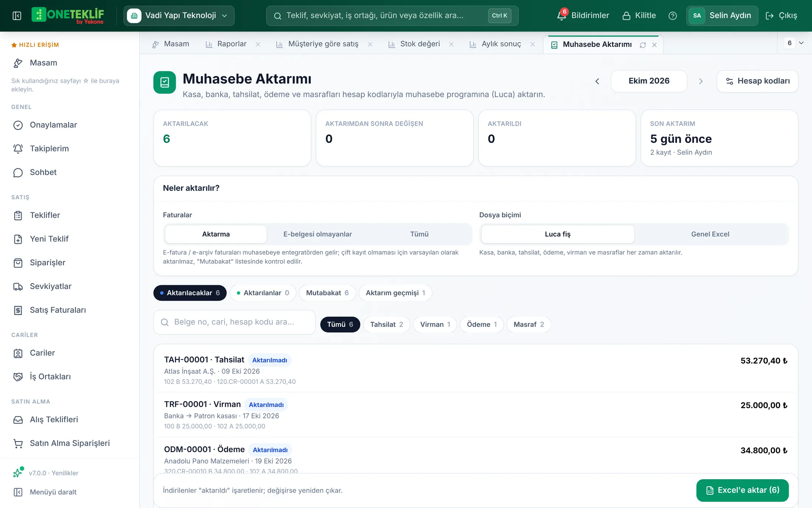The image size is (812, 508).
Task: Open Takiplerim in the sidebar
Action: (x=70, y=149)
